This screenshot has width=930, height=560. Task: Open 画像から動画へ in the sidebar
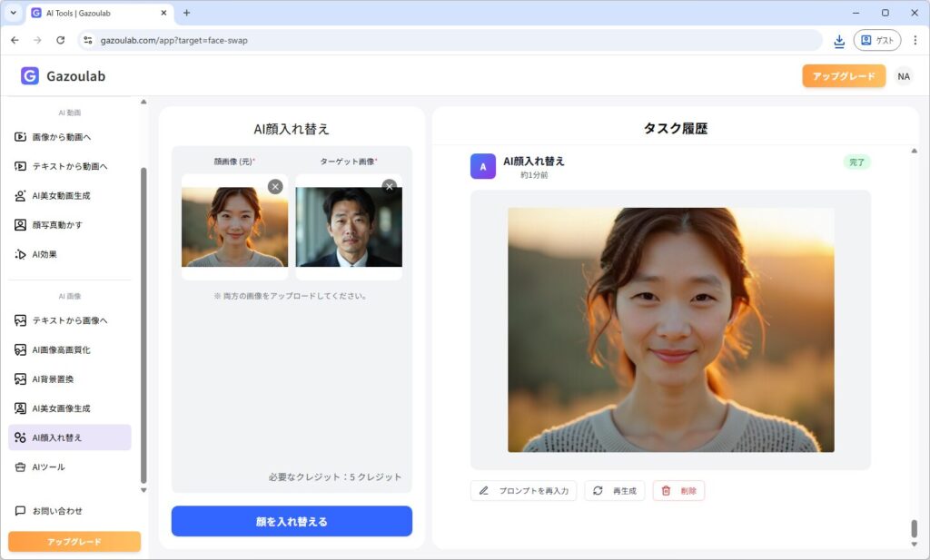coord(61,137)
